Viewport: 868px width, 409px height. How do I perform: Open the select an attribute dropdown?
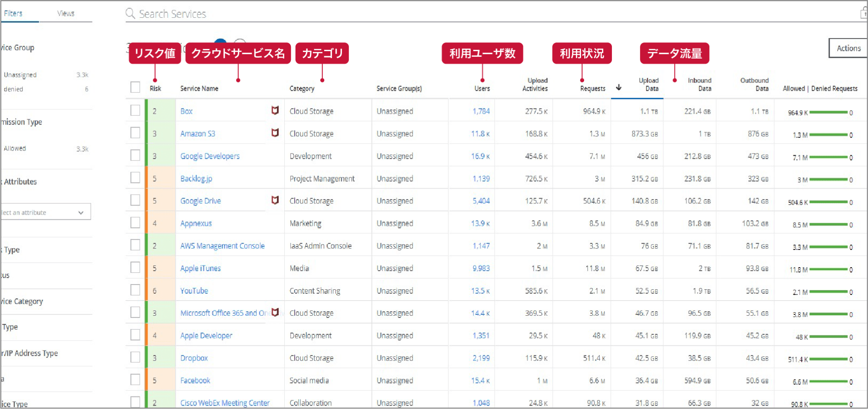(46, 212)
